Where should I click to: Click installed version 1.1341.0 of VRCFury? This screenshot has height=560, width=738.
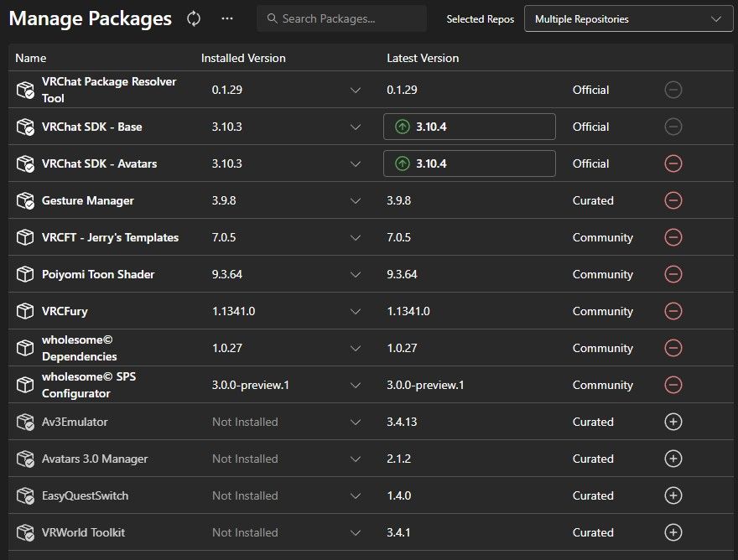pos(233,311)
